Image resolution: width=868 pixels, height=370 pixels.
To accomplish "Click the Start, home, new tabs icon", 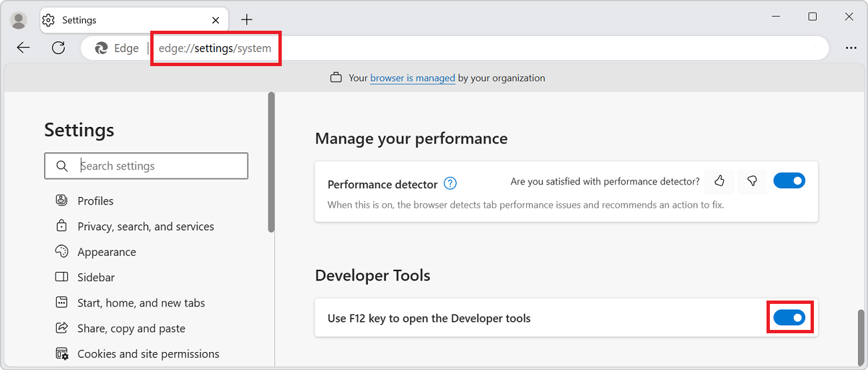I will [61, 303].
